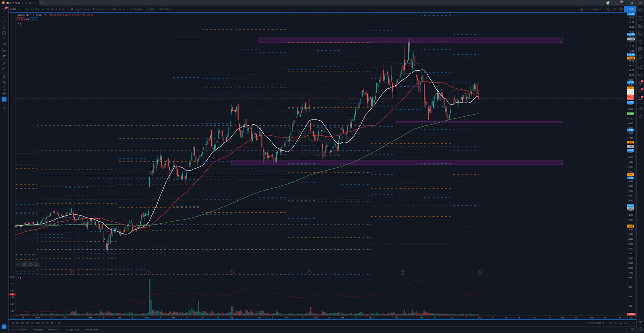
Task: Toggle log scale on price axis
Action: [x=620, y=323]
